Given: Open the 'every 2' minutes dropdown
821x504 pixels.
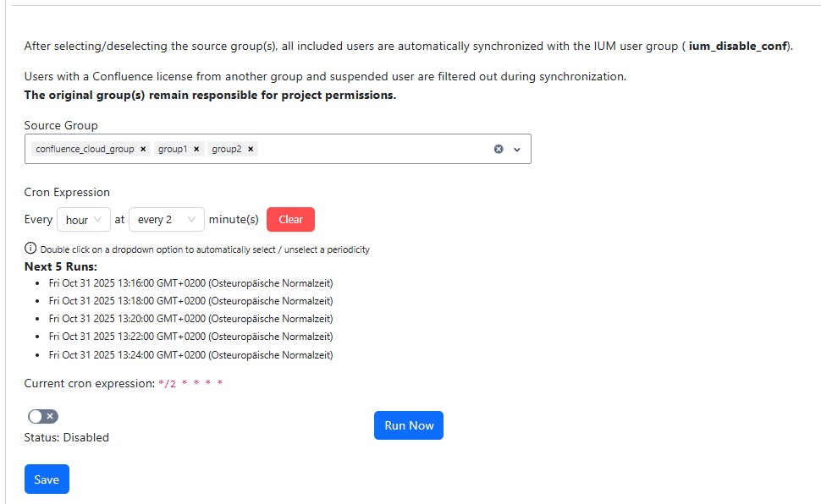Looking at the screenshot, I should click(x=166, y=220).
